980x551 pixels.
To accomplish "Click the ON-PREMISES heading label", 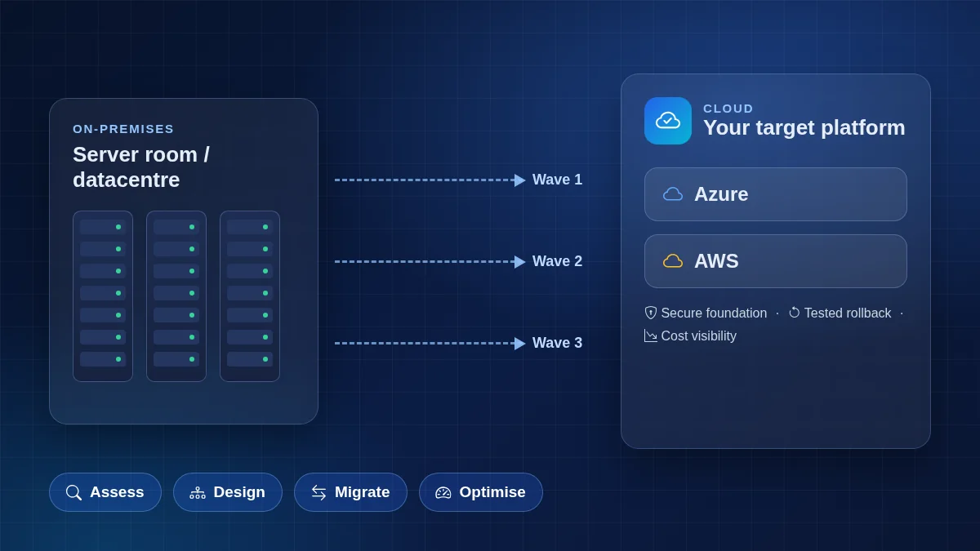I will 123,129.
